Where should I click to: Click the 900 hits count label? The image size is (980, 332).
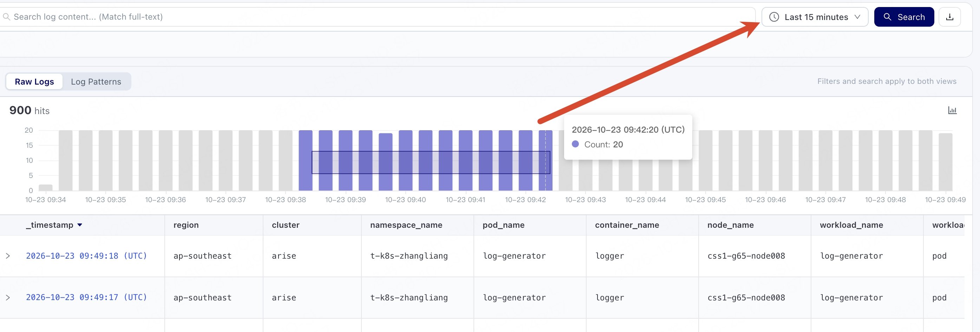(29, 110)
